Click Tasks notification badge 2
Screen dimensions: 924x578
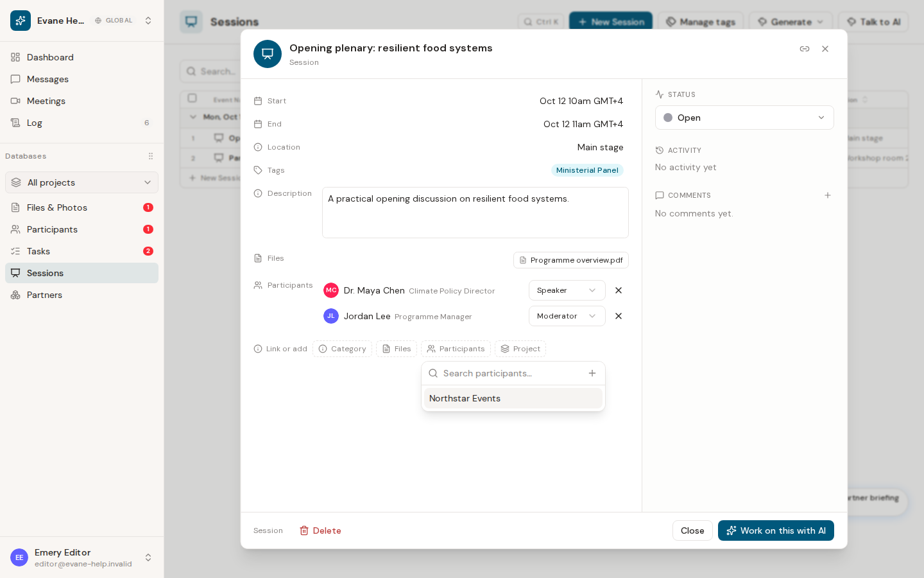pyautogui.click(x=148, y=251)
